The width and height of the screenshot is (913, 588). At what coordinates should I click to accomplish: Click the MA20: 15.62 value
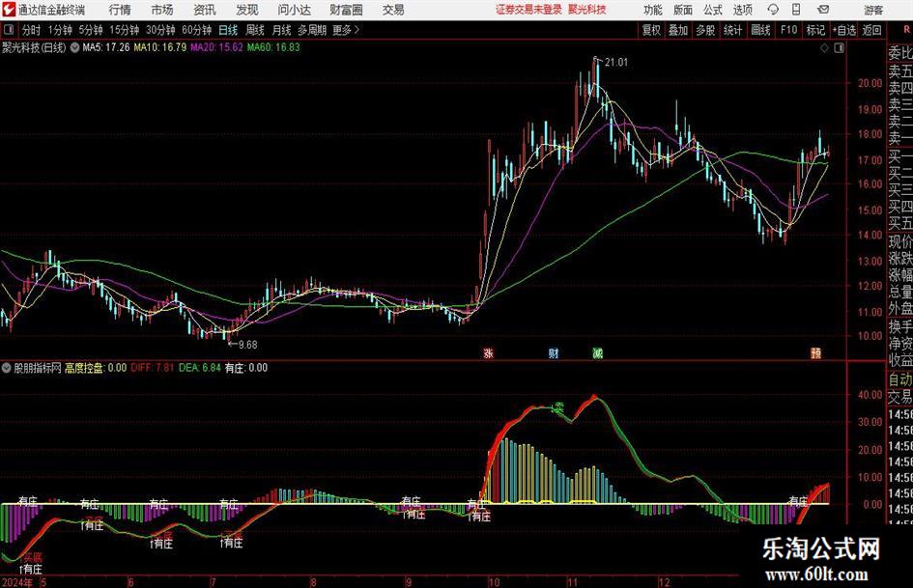coord(216,47)
